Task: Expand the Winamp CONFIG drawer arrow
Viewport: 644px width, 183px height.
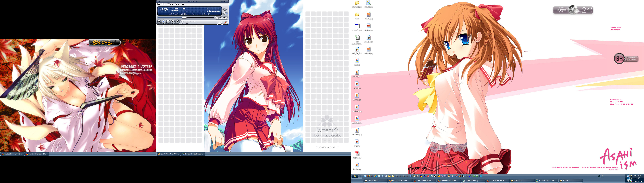Action: (x=220, y=24)
